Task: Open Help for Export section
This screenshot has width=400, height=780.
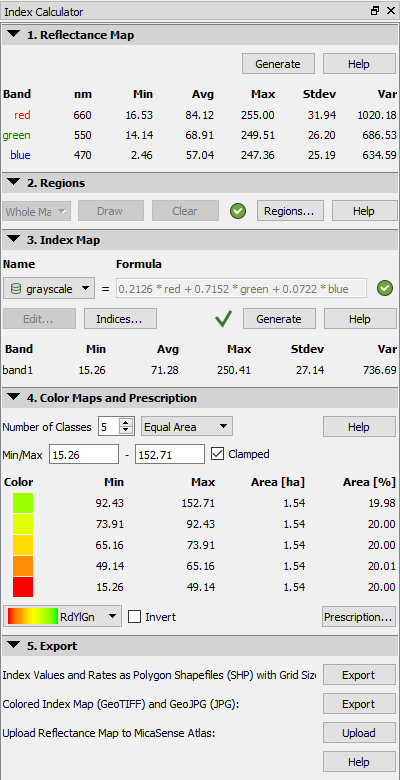Action: click(x=359, y=762)
